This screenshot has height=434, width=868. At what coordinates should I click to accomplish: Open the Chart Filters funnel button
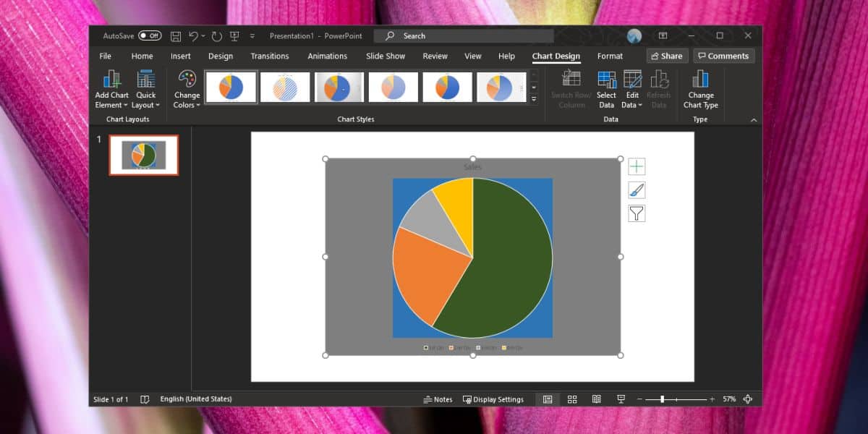(x=637, y=213)
